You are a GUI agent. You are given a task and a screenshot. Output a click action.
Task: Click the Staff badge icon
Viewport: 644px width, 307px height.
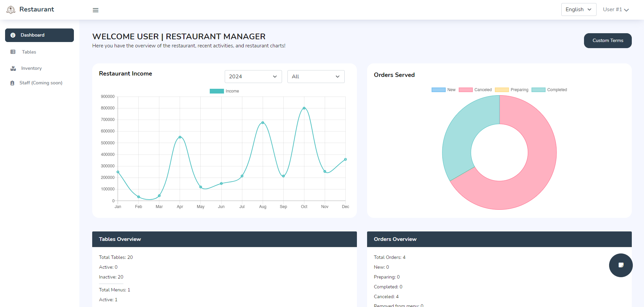(x=13, y=83)
